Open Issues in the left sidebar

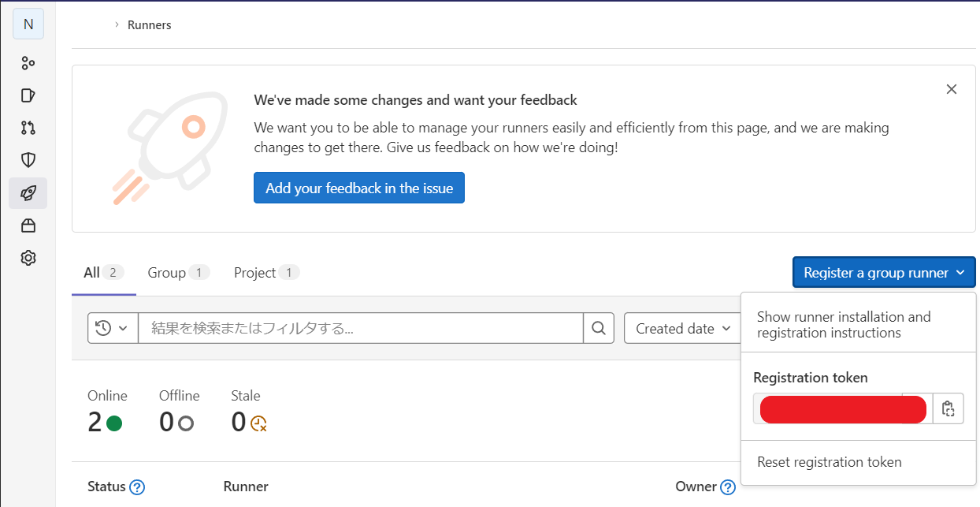tap(28, 95)
